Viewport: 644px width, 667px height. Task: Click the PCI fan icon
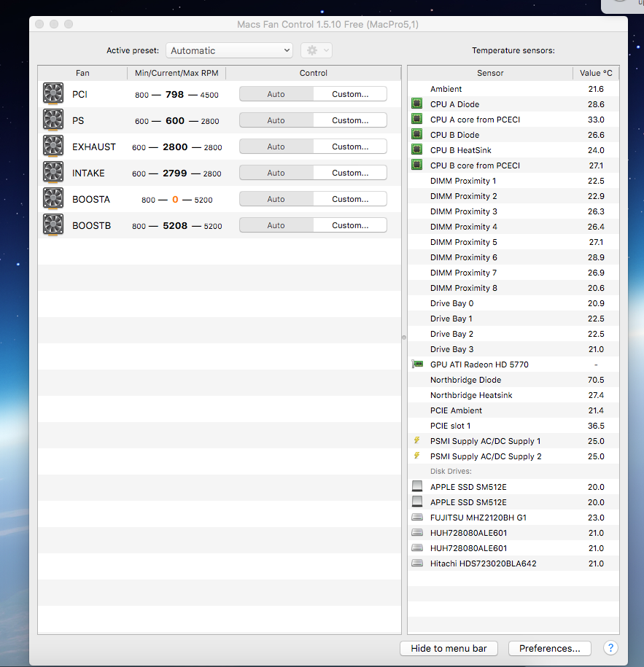53,93
